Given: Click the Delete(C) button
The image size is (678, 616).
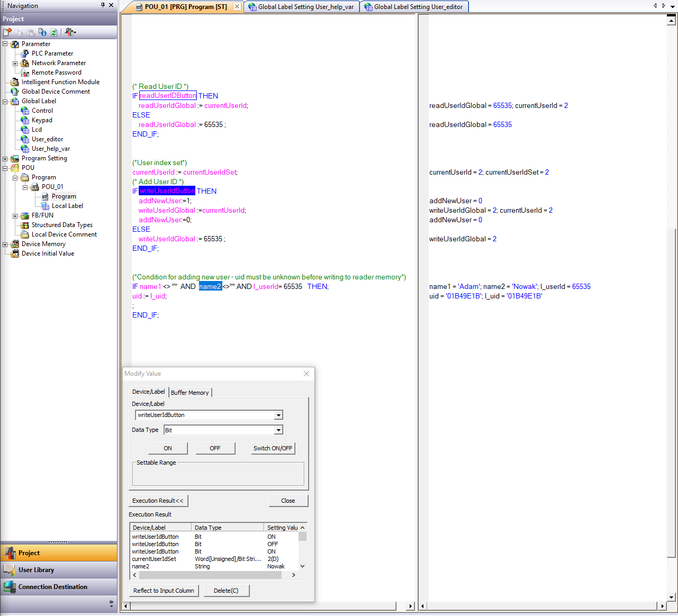Looking at the screenshot, I should [x=226, y=591].
